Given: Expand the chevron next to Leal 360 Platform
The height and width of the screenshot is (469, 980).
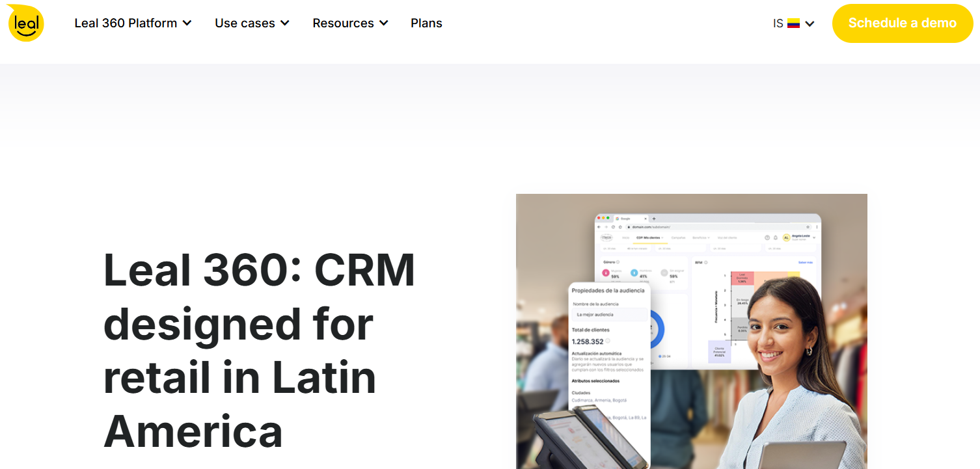Looking at the screenshot, I should tap(187, 23).
